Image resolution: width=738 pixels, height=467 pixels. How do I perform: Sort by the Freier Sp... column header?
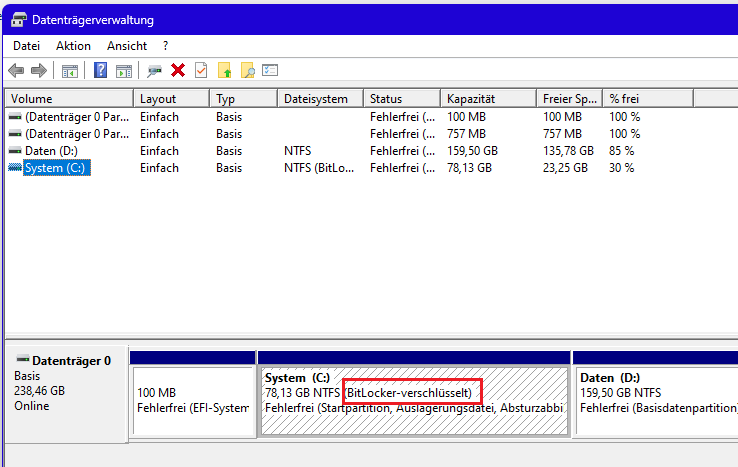[570, 98]
